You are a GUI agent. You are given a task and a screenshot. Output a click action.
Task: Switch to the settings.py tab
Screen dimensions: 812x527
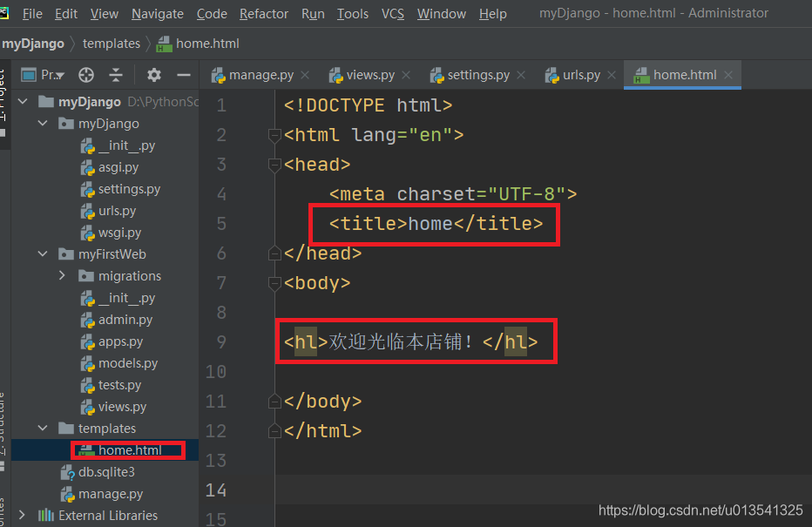(x=470, y=75)
